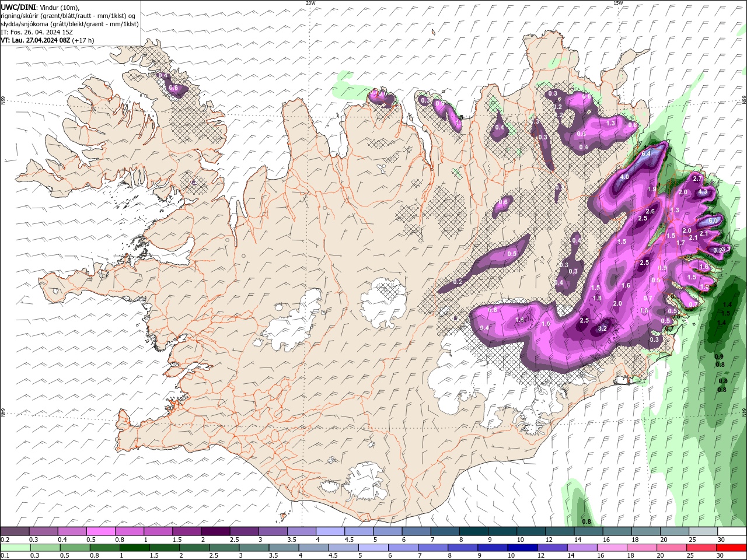Click the bright red 30 rain legend swatch
Image resolution: width=747 pixels, height=560 pixels.
tap(732, 548)
